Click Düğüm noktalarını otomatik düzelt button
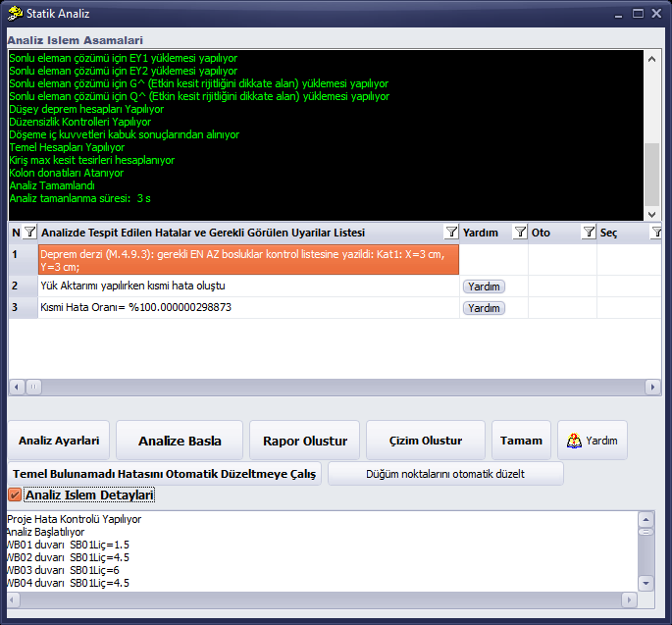This screenshot has height=625, width=672. [x=445, y=474]
